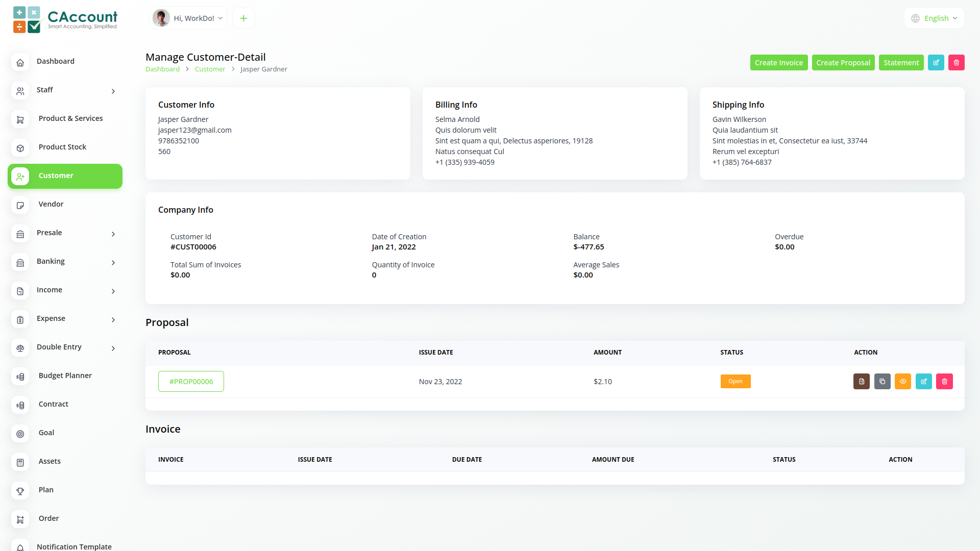The height and width of the screenshot is (551, 980).
Task: Open the Dashboard home icon in sidebar
Action: tap(20, 62)
